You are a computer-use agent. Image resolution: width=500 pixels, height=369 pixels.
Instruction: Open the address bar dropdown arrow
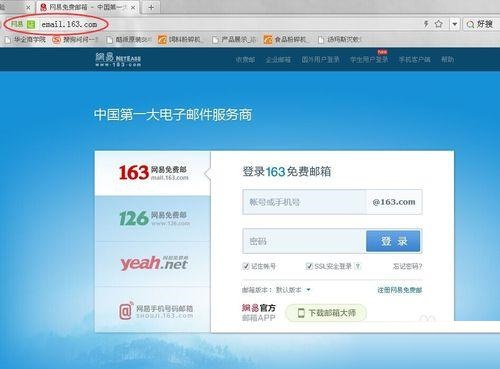click(x=455, y=24)
